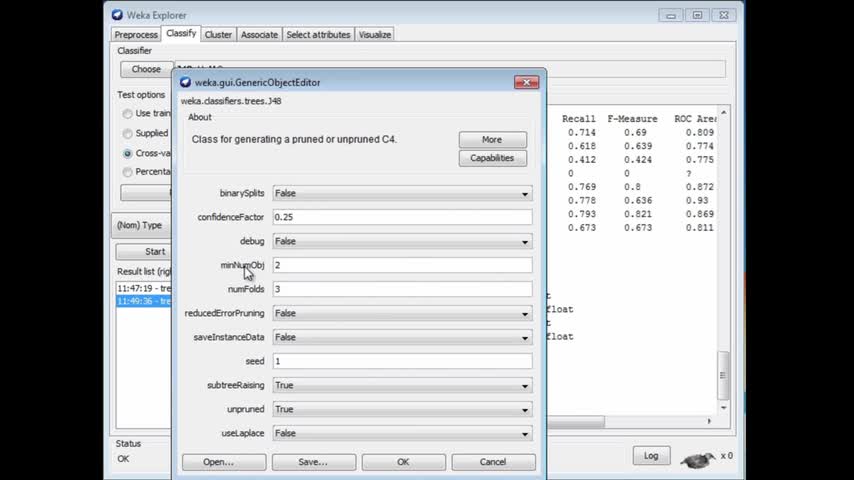This screenshot has height=480, width=854.
Task: Click the Weka Explorer window logo icon
Action: point(117,15)
